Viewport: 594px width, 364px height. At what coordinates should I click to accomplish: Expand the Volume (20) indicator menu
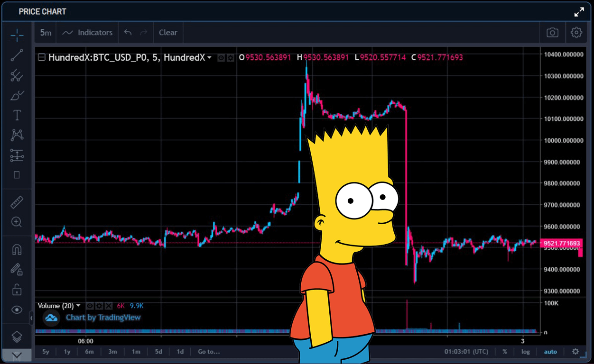tap(78, 306)
